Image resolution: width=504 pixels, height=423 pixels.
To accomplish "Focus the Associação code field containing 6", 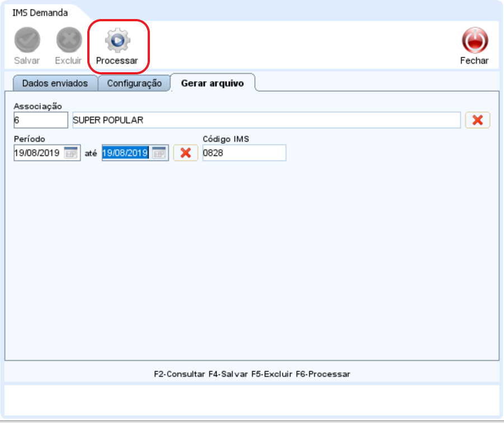I will pyautogui.click(x=40, y=120).
